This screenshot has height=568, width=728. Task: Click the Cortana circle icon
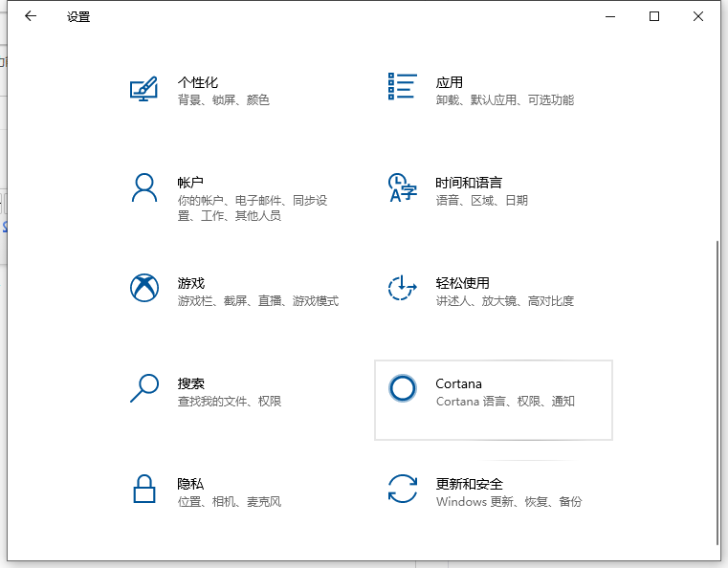coord(403,387)
